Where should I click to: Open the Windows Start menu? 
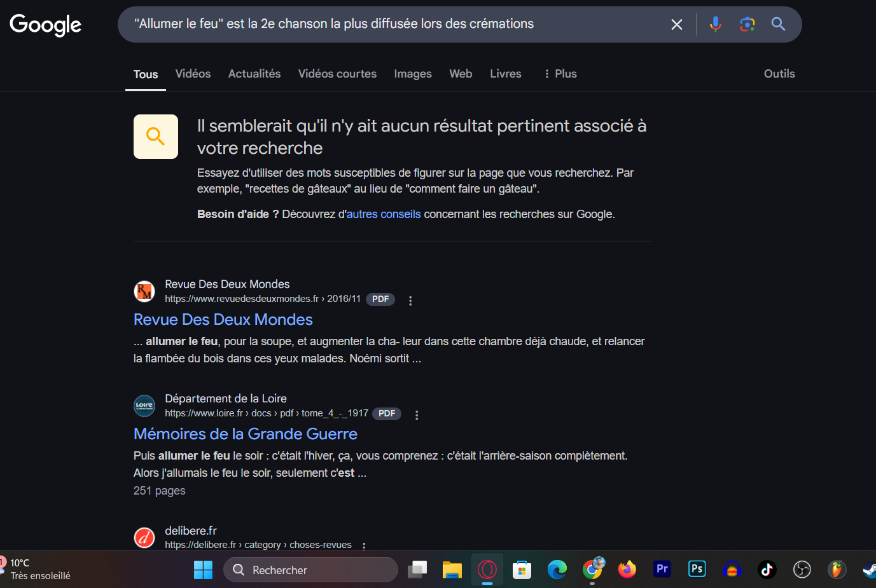click(203, 570)
